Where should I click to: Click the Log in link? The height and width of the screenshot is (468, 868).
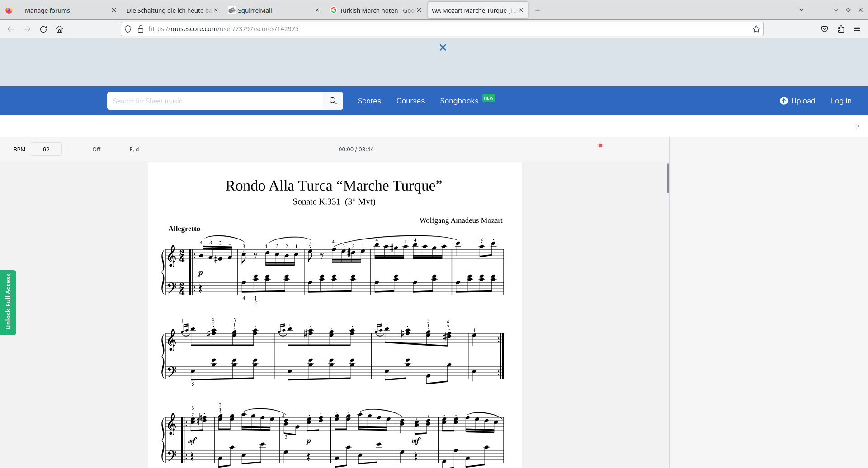pyautogui.click(x=841, y=101)
